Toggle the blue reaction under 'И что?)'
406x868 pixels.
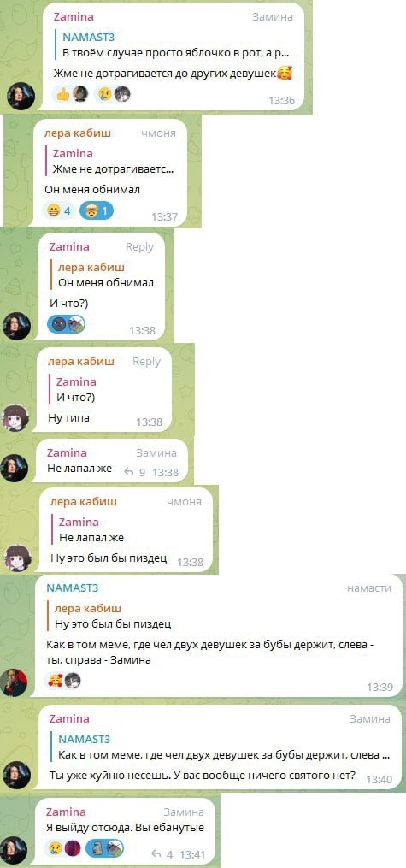67,324
